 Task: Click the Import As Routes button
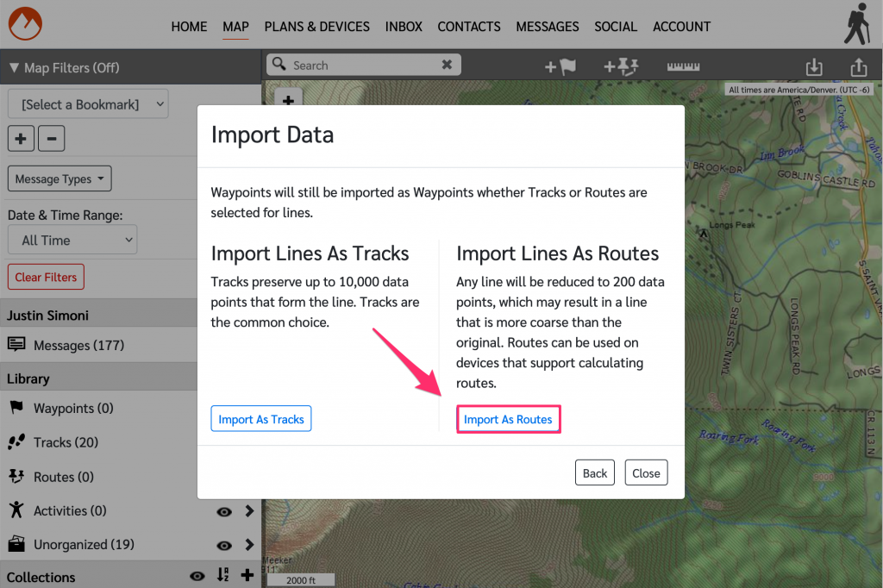(x=508, y=420)
